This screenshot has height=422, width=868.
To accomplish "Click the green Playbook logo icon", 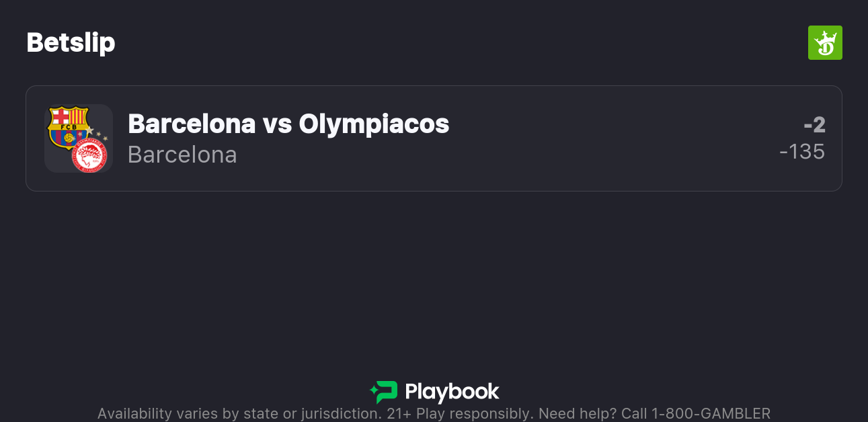I will (x=383, y=392).
